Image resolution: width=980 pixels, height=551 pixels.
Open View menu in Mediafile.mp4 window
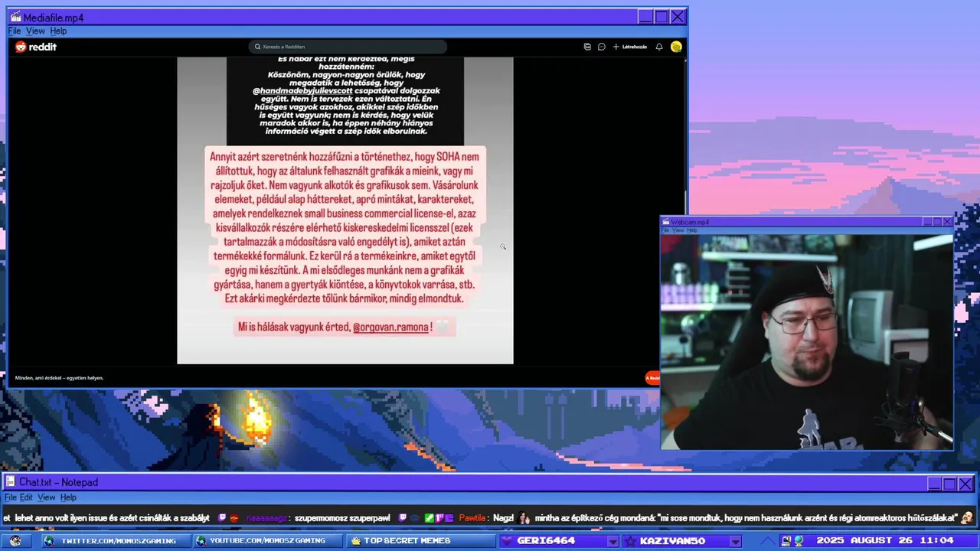(x=35, y=31)
